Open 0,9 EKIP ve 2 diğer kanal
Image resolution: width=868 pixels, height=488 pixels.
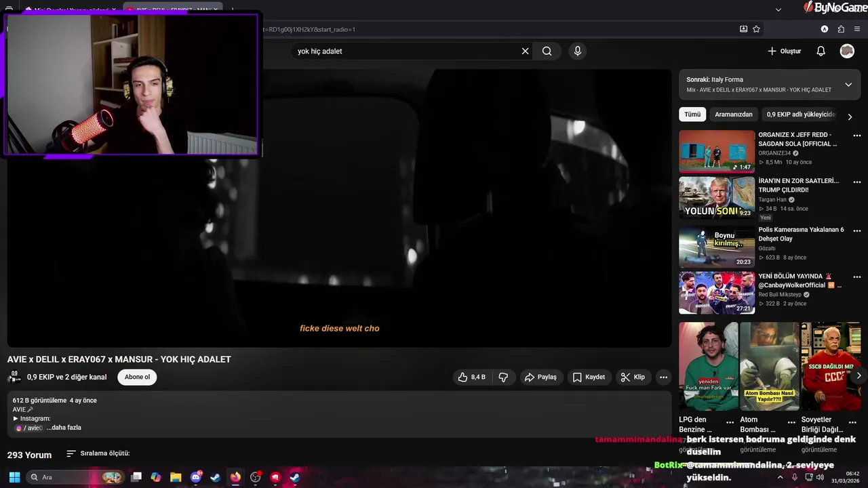[x=66, y=377]
